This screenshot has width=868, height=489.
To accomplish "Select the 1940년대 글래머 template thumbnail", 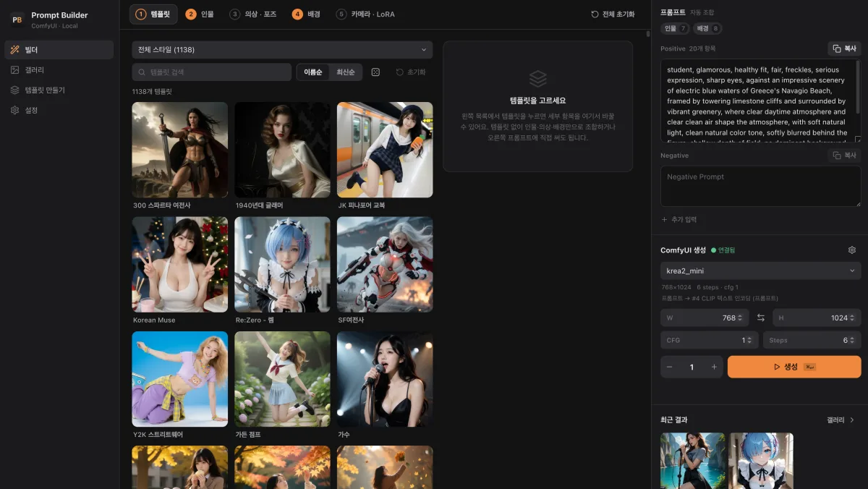I will [282, 150].
